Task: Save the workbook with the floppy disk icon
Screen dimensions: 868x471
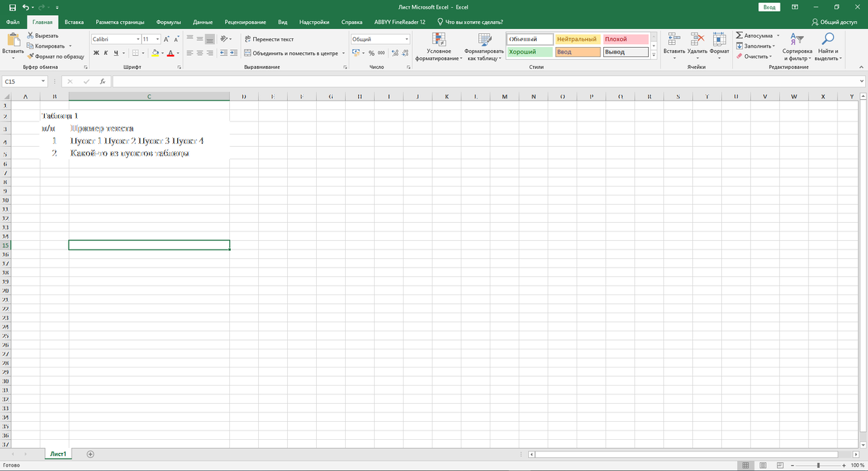Action: point(12,7)
